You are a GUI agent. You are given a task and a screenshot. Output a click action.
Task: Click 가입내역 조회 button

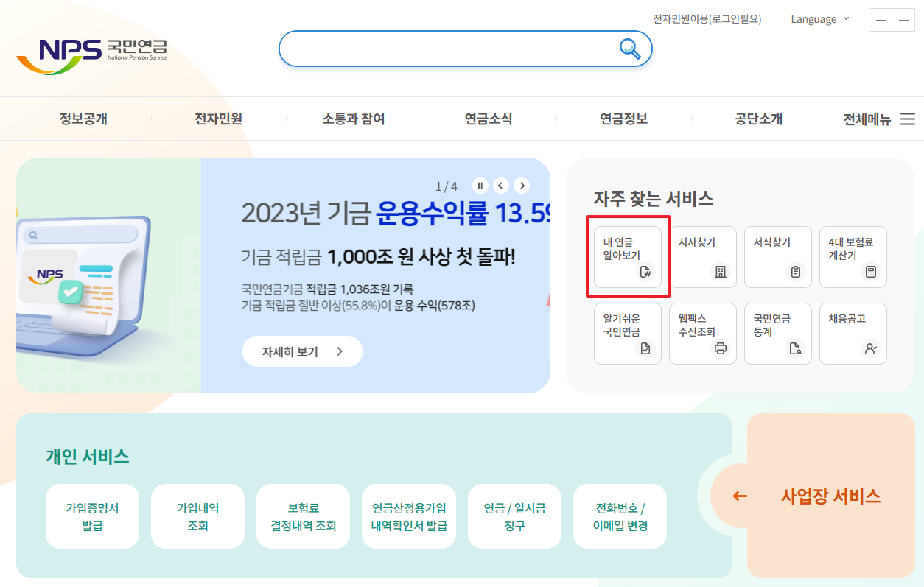[x=197, y=516]
